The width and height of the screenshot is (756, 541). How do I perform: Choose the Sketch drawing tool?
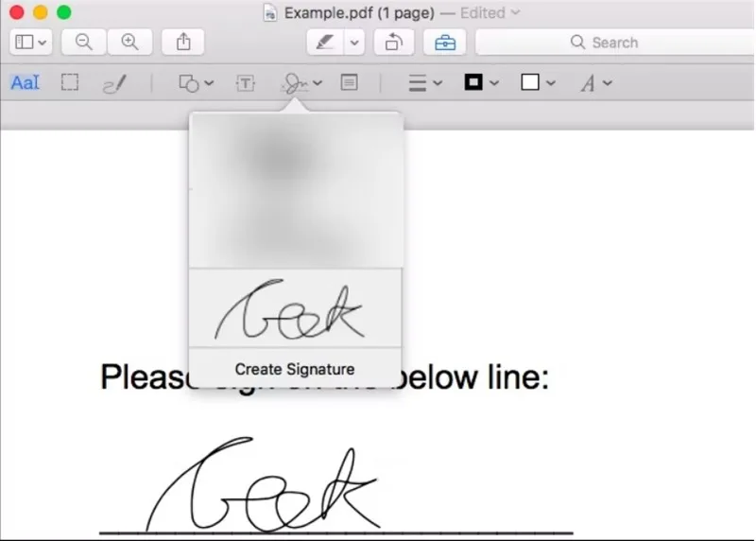(x=114, y=83)
